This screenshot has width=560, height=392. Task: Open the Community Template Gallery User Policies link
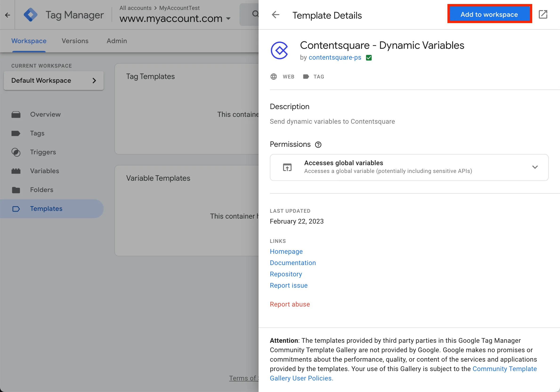[x=504, y=369]
